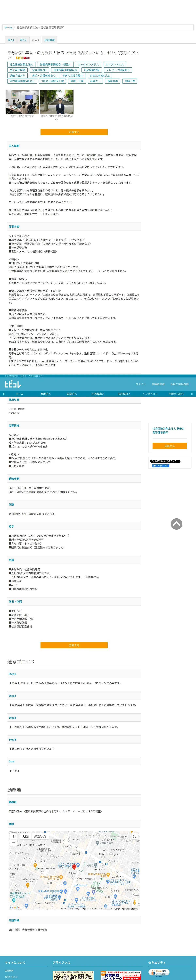Toggle map fullscreen view

point(134,836)
